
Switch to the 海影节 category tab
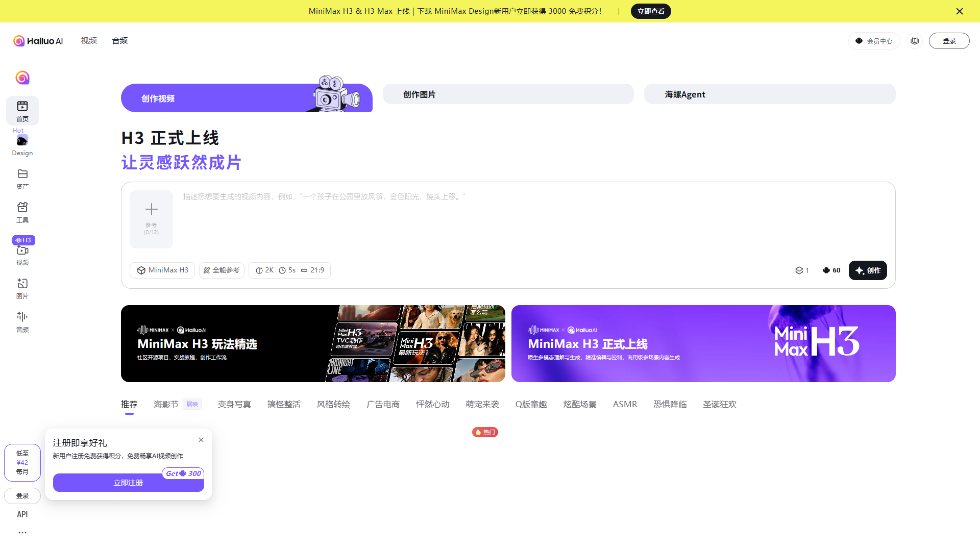(166, 405)
